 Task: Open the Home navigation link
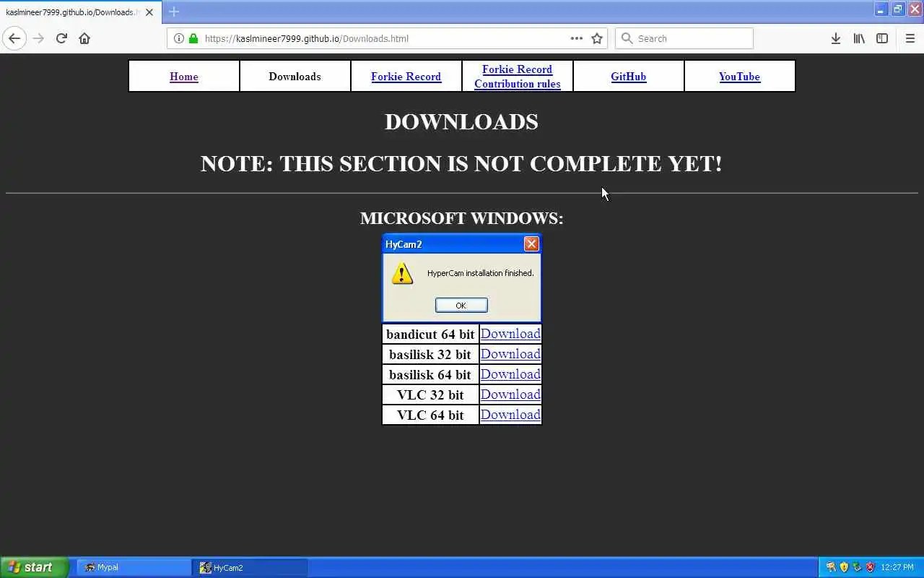coord(183,77)
